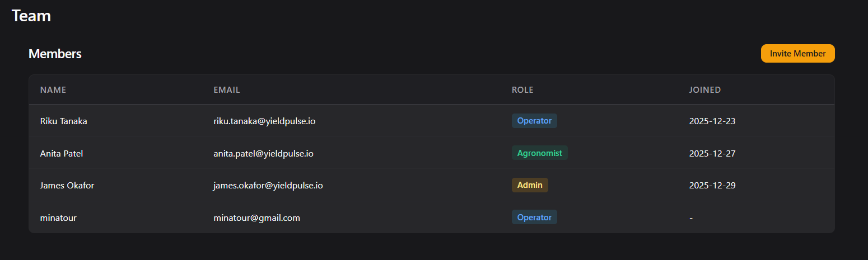This screenshot has width=868, height=260.
Task: Click Riku Tanaka's Operator role badge
Action: [x=534, y=121]
